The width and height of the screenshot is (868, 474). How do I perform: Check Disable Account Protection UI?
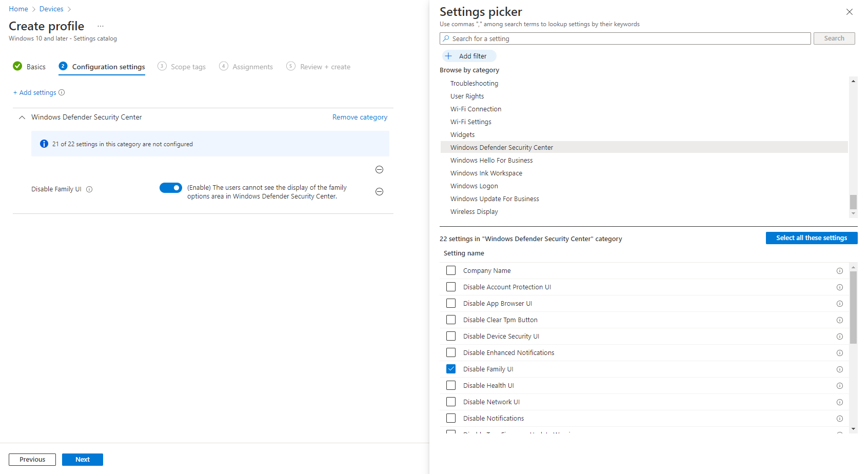[451, 287]
